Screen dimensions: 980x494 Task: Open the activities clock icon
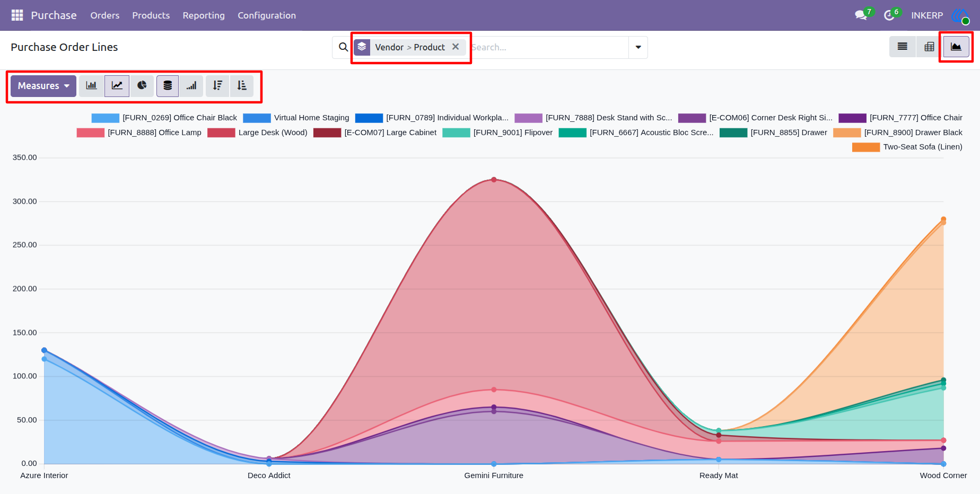tap(889, 15)
